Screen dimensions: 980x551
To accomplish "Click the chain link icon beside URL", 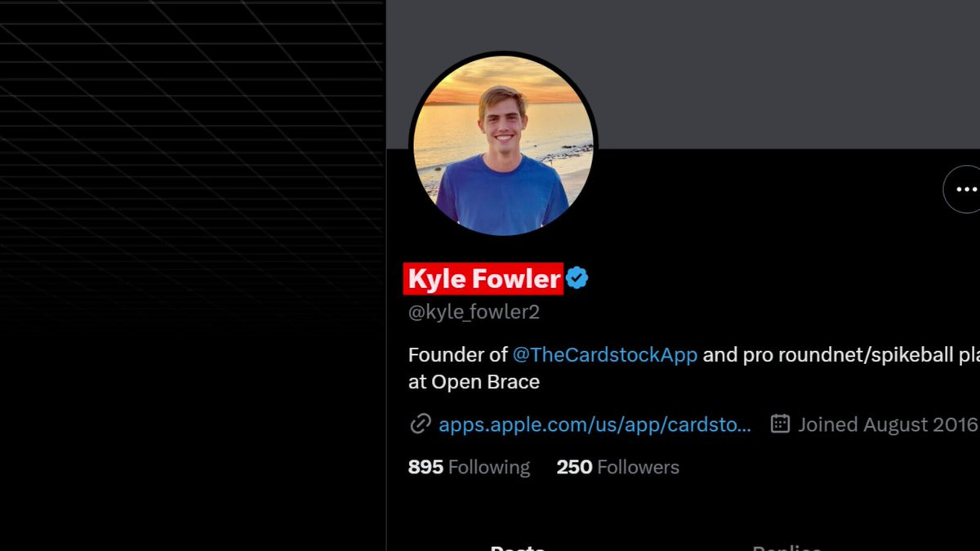I will 420,424.
